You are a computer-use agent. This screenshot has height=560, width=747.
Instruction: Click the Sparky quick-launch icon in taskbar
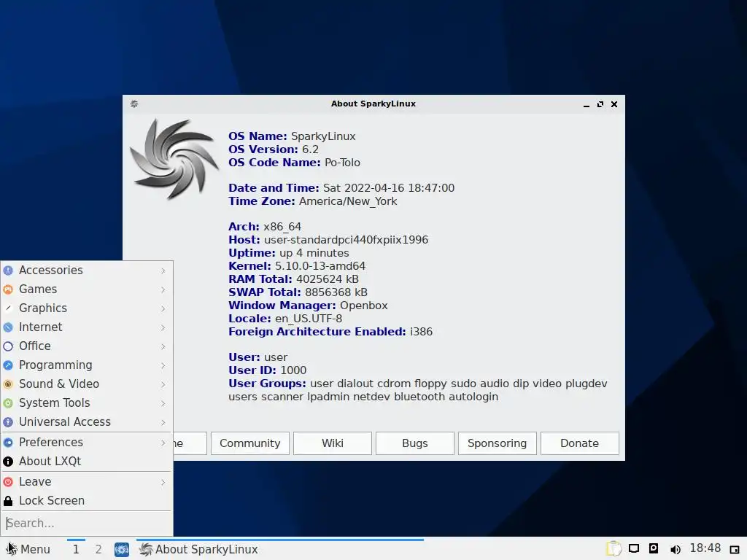point(122,550)
